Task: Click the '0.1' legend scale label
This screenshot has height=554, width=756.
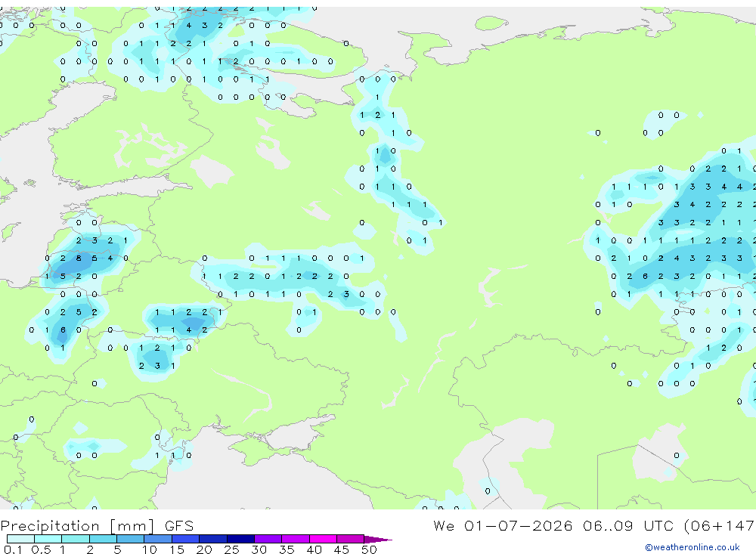Action: click(13, 549)
